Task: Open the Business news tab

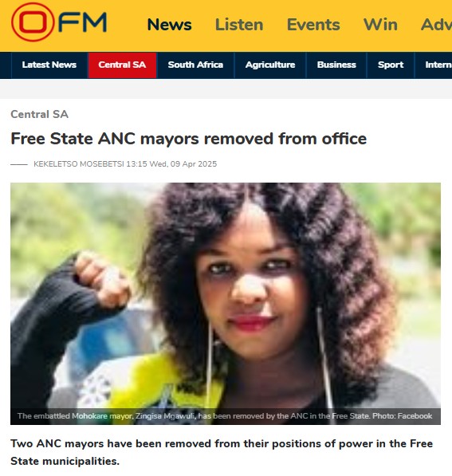Action: 336,65
